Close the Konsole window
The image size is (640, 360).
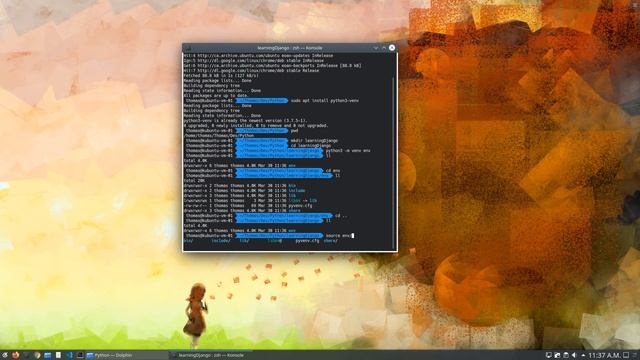[392, 48]
